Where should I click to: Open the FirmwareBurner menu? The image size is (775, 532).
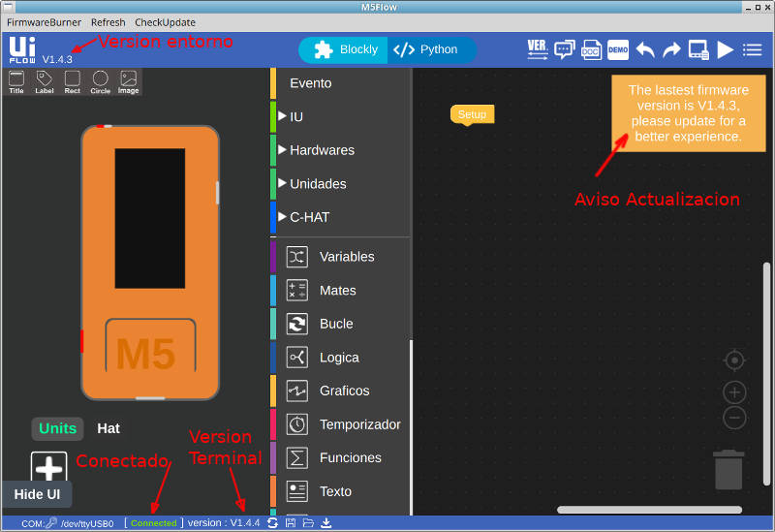[44, 22]
